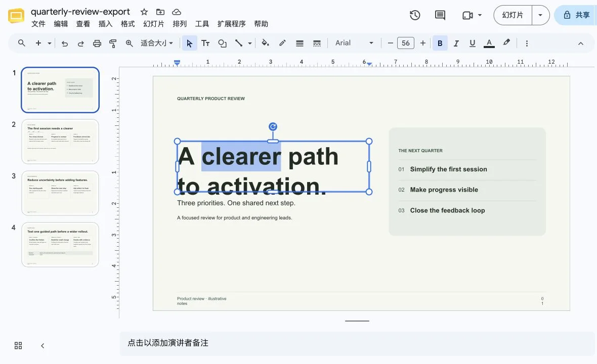Viewport: 597px width, 364px height.
Task: Undo the last action
Action: 65,43
